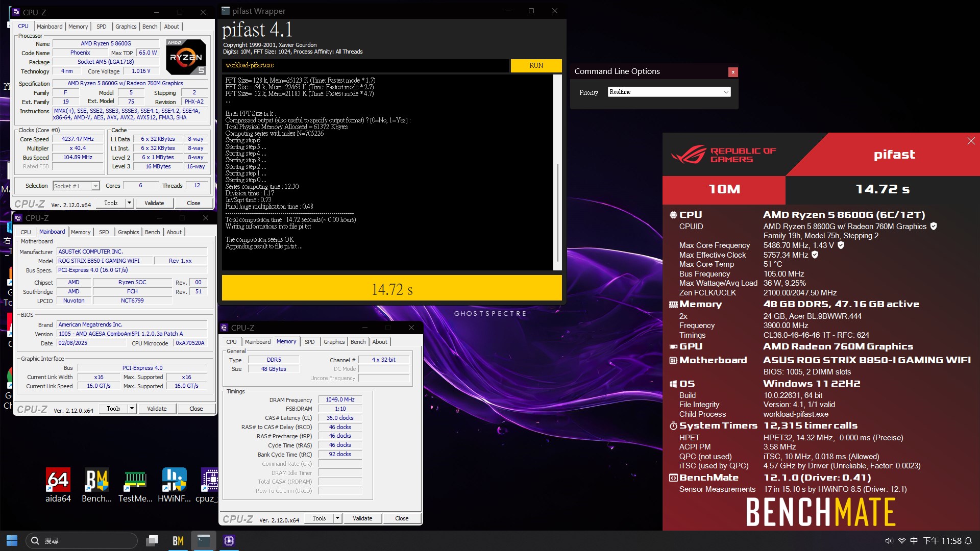This screenshot has width=980, height=551.
Task: Open Wi-Fi network status in tray
Action: pyautogui.click(x=901, y=541)
